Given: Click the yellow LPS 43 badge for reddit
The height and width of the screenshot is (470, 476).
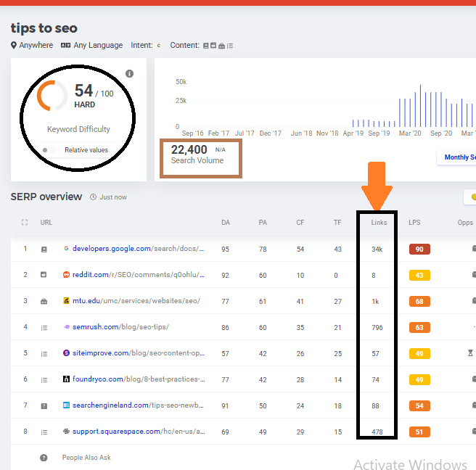Looking at the screenshot, I should pos(419,275).
